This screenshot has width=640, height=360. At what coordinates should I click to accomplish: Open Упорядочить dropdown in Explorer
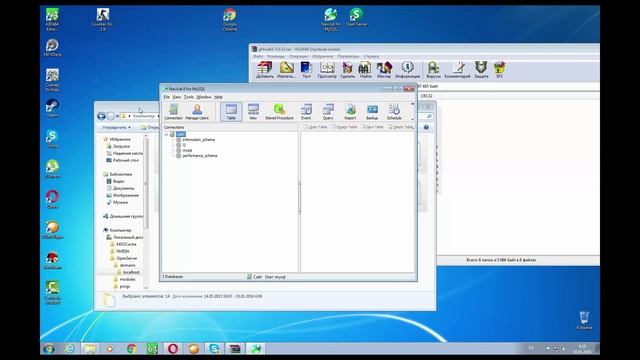(116, 127)
